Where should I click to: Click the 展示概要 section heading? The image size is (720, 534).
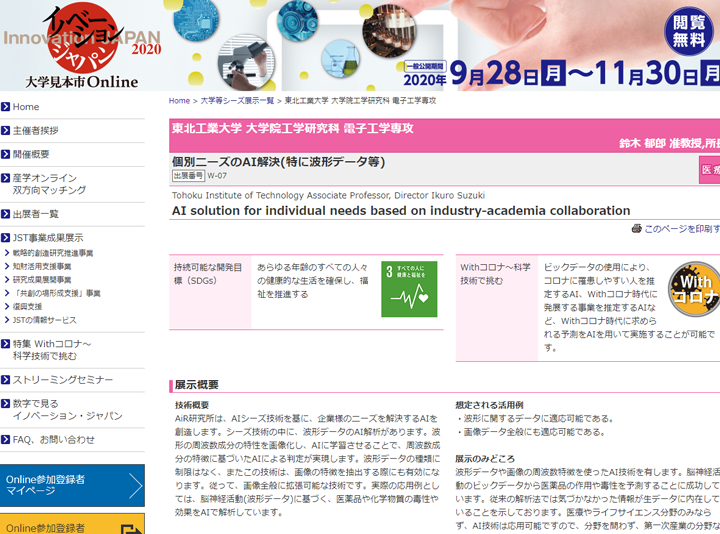(x=197, y=385)
